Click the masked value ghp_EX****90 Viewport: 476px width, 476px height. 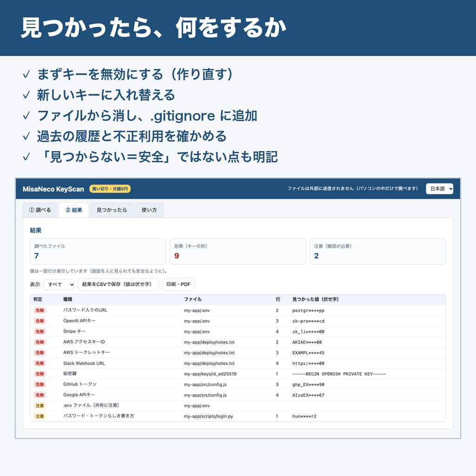click(x=309, y=384)
